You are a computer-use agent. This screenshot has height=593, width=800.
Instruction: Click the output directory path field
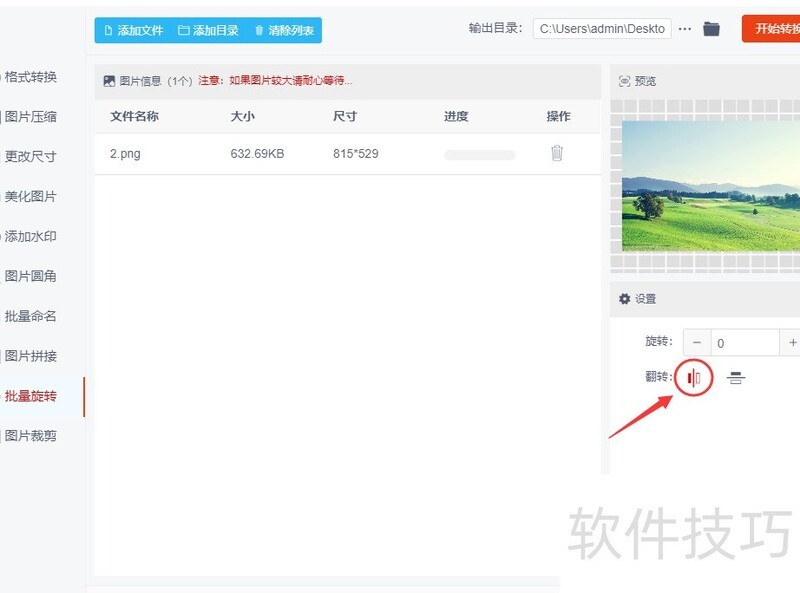click(602, 29)
